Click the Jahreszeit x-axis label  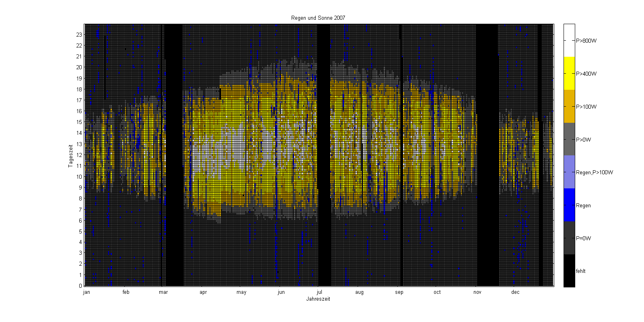coord(318,299)
